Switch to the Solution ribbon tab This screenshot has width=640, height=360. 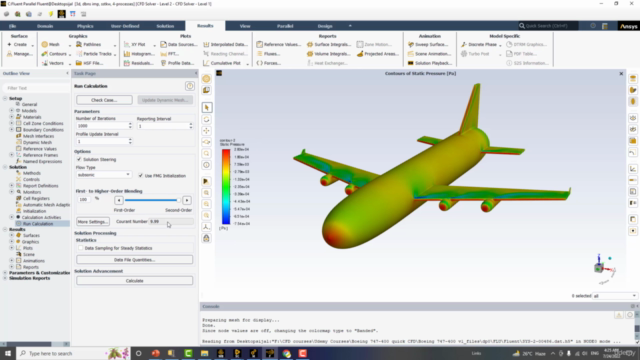165,26
